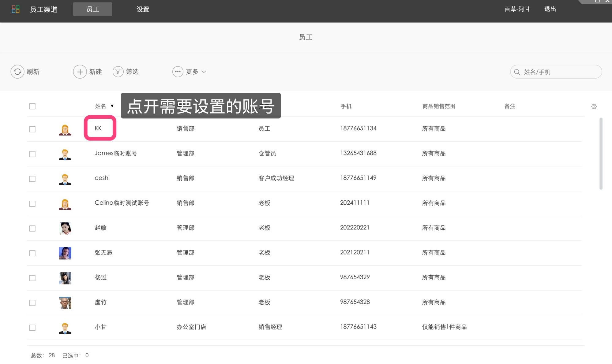Open the table column settings gear
The height and width of the screenshot is (364, 612).
pos(594,106)
